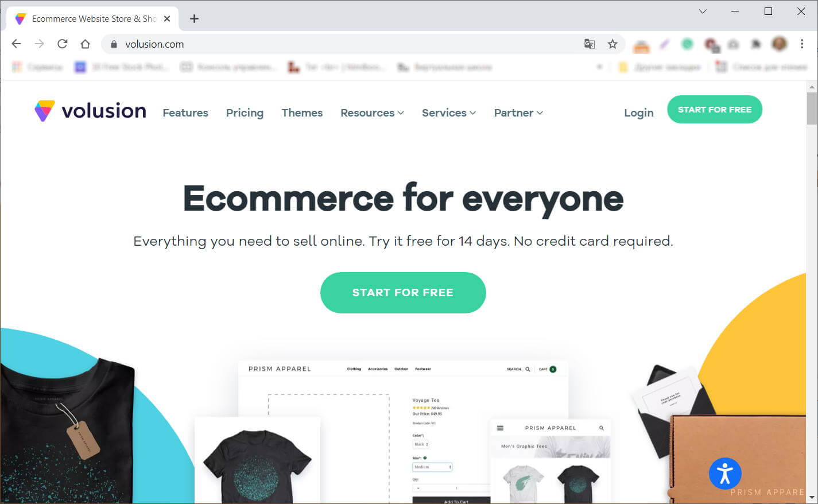Expand the Services dropdown menu

coord(449,113)
